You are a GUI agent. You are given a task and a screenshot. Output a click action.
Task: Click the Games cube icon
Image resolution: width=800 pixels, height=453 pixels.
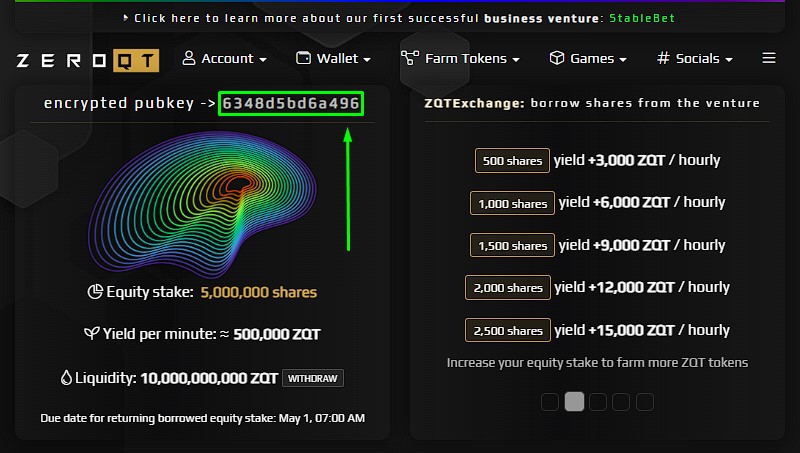pos(557,58)
